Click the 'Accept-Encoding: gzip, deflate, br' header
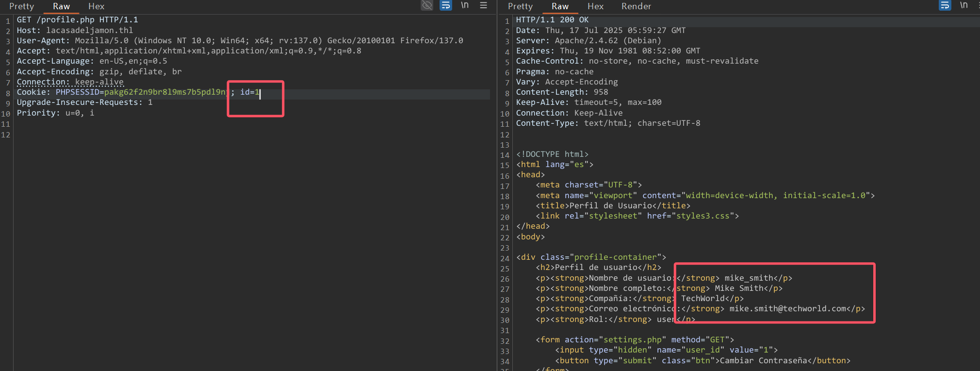The height and width of the screenshot is (371, 980). pyautogui.click(x=99, y=72)
